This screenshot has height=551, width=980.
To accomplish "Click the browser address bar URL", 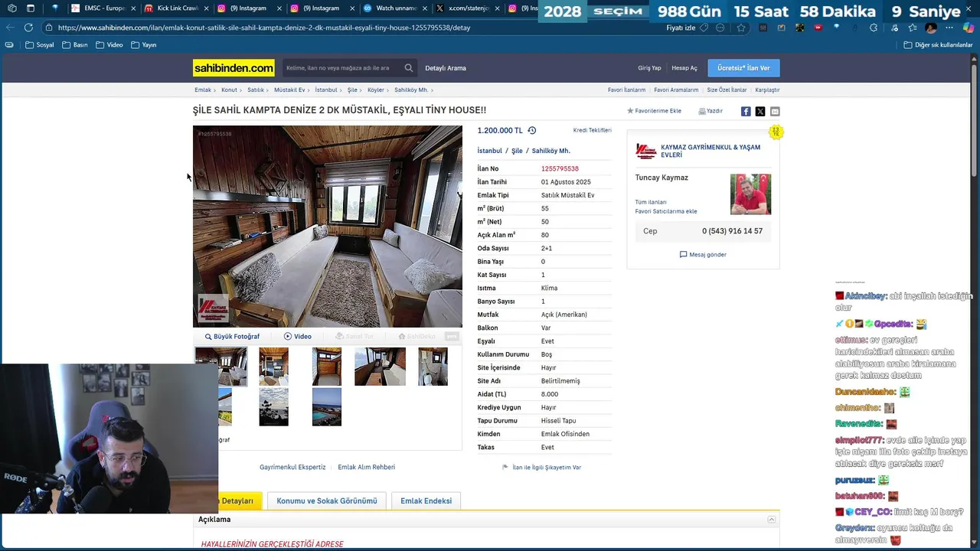I will (x=264, y=28).
